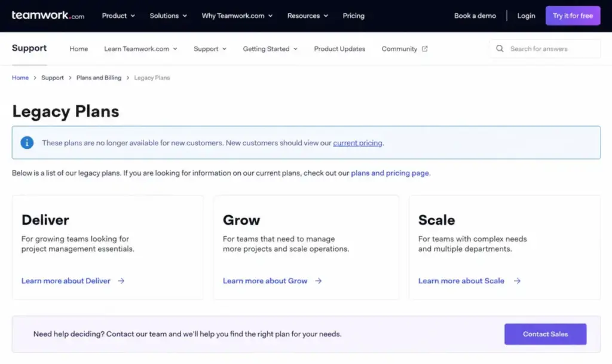612x364 pixels.
Task: Click the Support breadcrumb
Action: (x=53, y=78)
